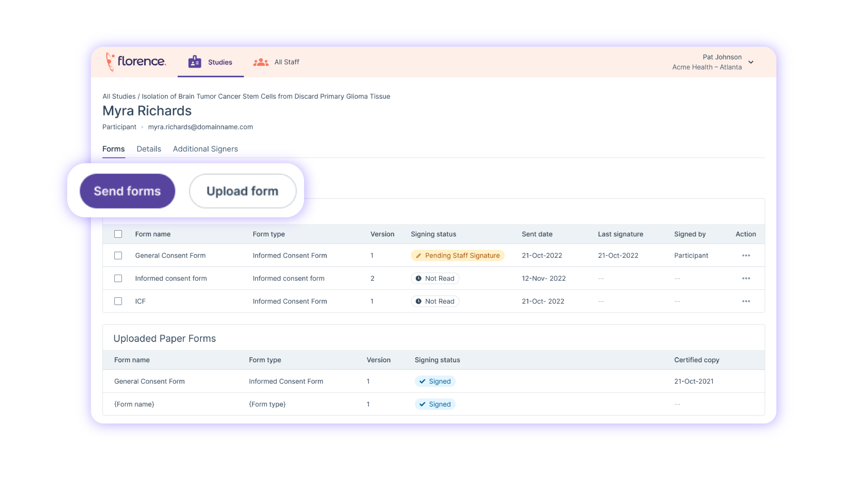Click the All Staff people icon
Image resolution: width=868 pixels, height=504 pixels.
261,62
